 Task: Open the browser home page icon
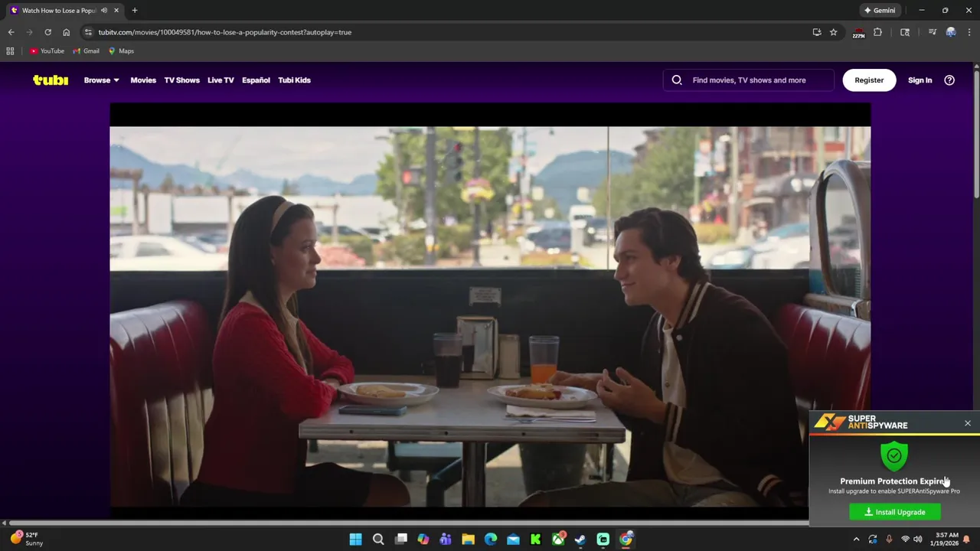[66, 32]
